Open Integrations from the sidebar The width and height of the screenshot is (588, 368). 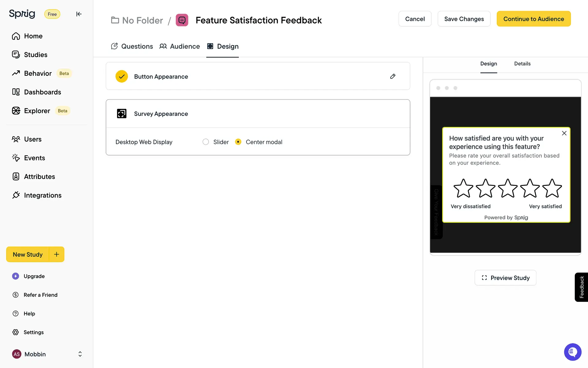(43, 195)
